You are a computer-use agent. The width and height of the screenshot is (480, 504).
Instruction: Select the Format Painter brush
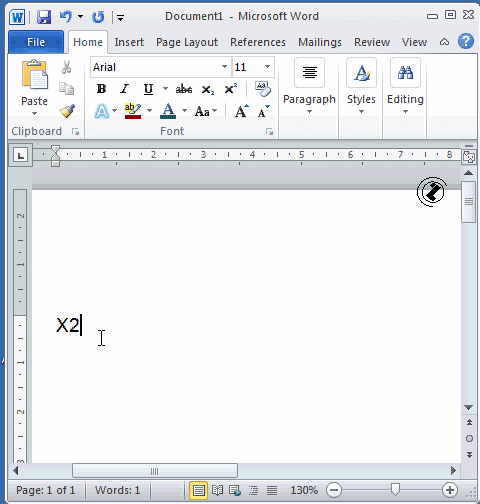[67, 110]
